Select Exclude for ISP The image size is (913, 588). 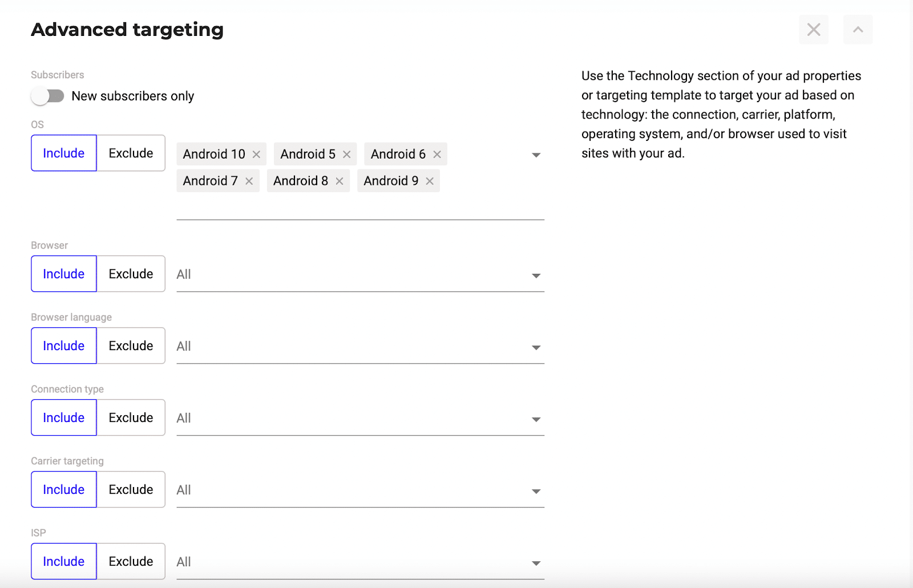point(131,561)
